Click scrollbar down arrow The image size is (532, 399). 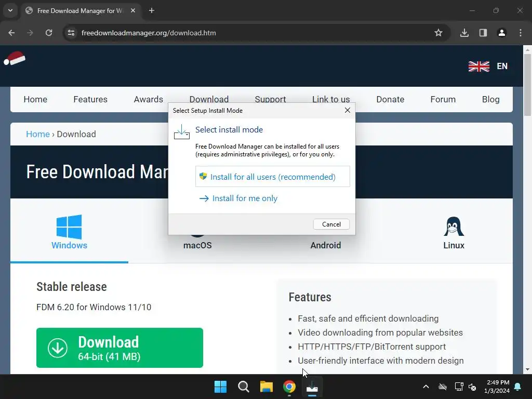(527, 369)
